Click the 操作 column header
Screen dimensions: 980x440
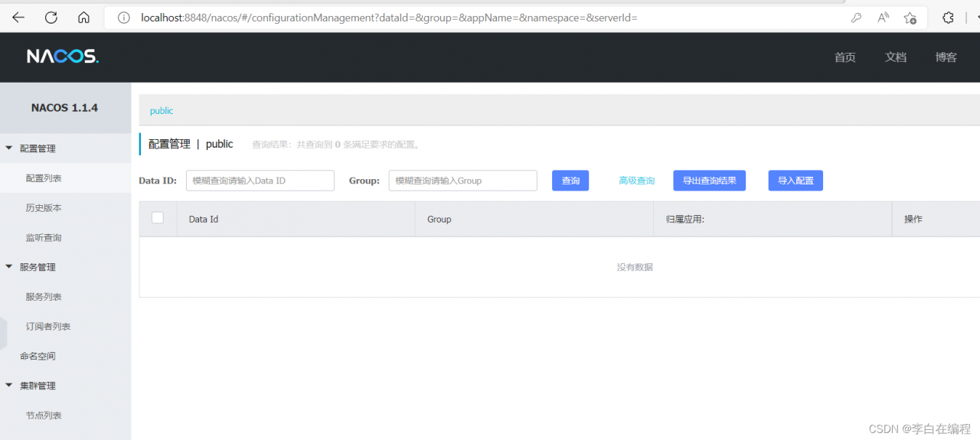pyautogui.click(x=913, y=219)
